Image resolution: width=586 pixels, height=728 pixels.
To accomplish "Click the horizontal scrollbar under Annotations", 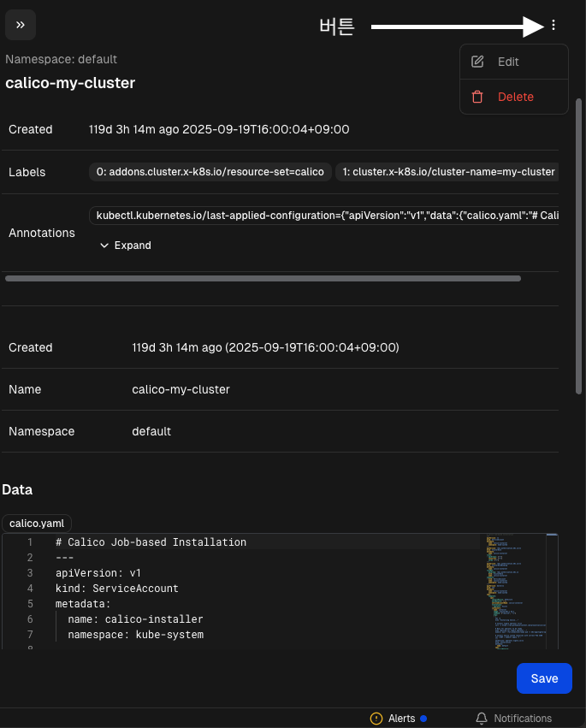I will (263, 278).
